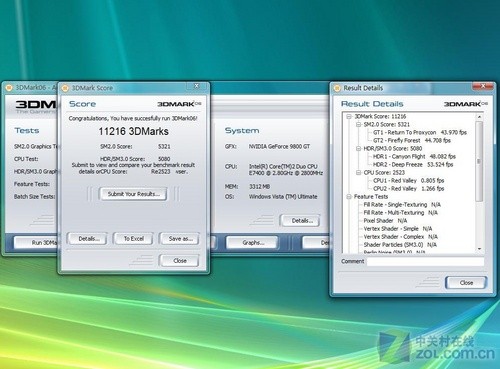Select Vertex Shader - Complex row
Screen dimensions: 500x369
pyautogui.click(x=400, y=236)
